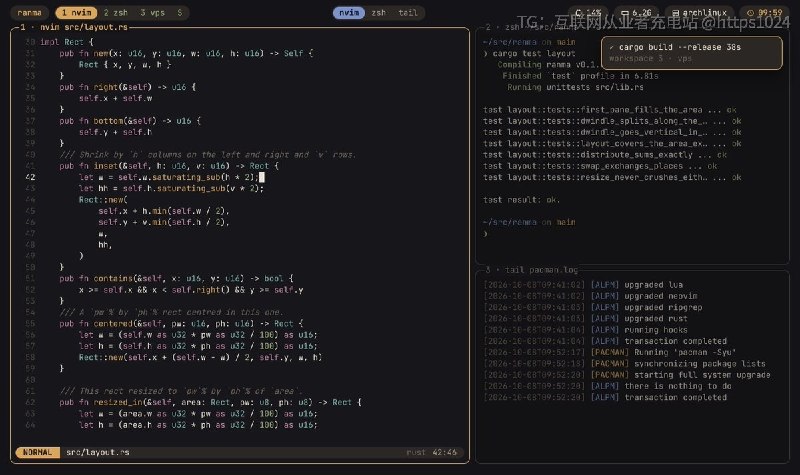Image resolution: width=800 pixels, height=475 pixels.
Task: Click the checkmark in cargo build notification
Action: (x=612, y=47)
